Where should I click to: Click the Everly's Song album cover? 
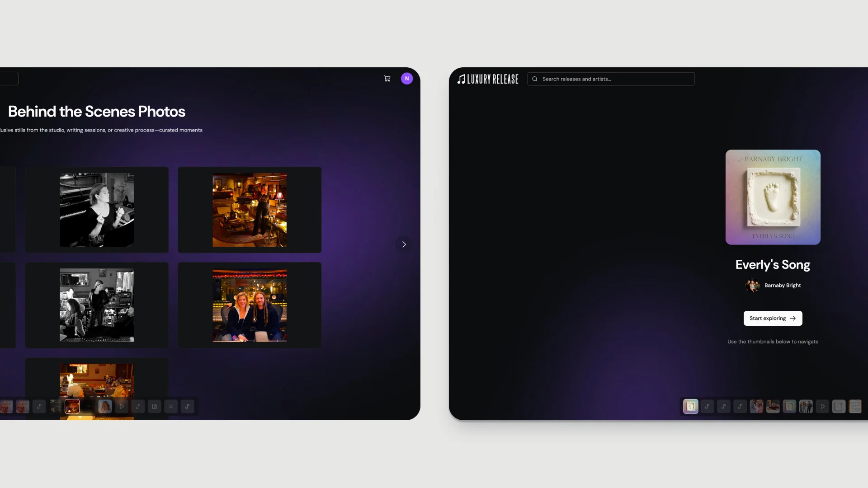tap(773, 197)
